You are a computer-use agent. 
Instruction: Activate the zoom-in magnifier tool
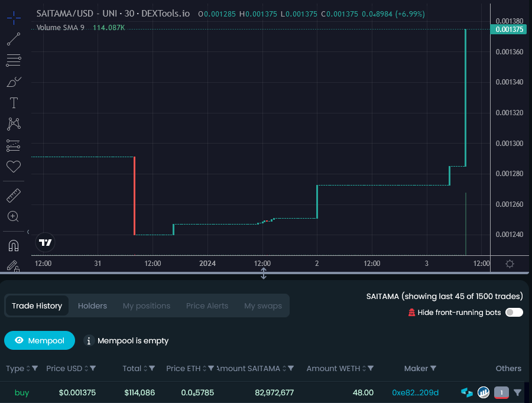tap(13, 216)
